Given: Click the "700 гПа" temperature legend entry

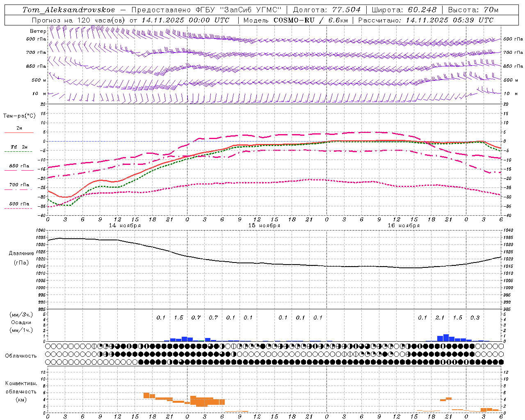Looking at the screenshot, I should click(x=19, y=185).
